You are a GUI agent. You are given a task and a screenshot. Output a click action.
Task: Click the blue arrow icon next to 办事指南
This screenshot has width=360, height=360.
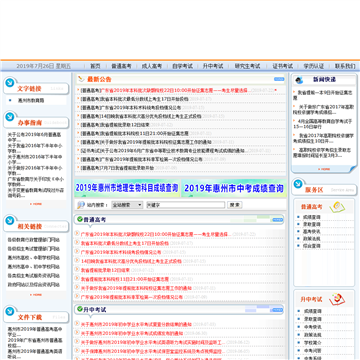pos(10,116)
